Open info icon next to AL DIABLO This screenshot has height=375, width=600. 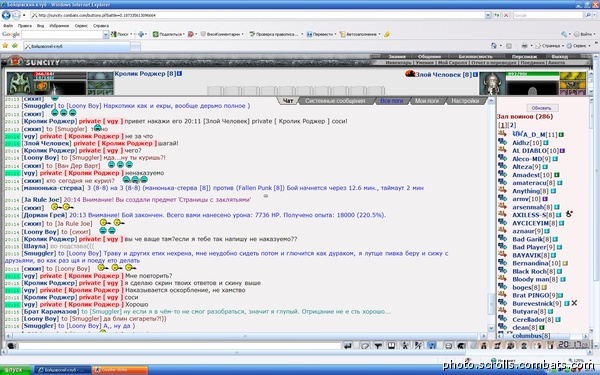pyautogui.click(x=562, y=151)
